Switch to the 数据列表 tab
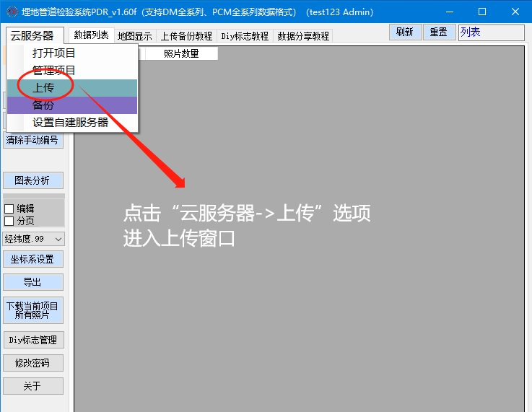The width and height of the screenshot is (532, 412). tap(92, 35)
